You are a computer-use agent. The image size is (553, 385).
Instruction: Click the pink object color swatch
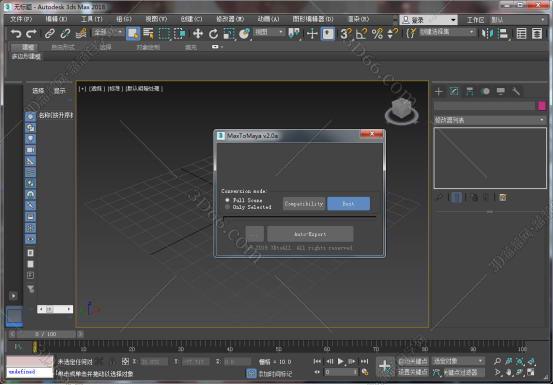click(x=542, y=106)
